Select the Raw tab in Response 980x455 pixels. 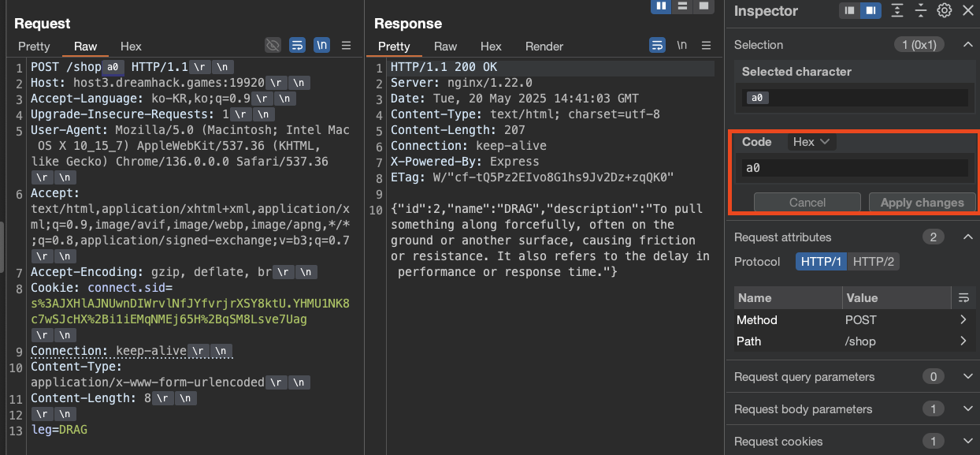445,47
